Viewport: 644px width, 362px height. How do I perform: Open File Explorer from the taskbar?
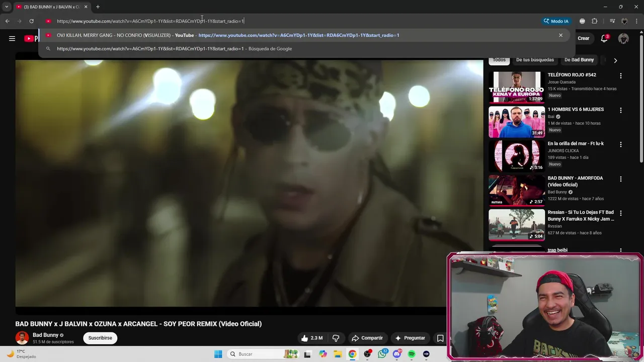click(x=338, y=354)
